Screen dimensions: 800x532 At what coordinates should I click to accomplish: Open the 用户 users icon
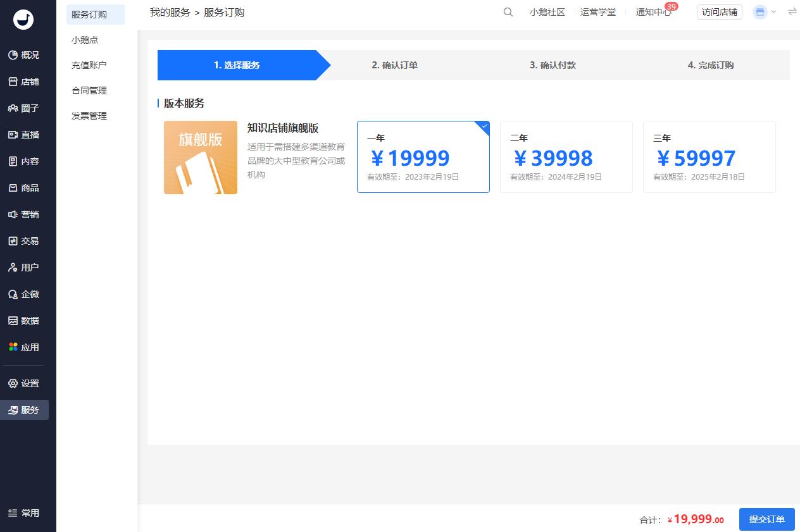tap(13, 268)
